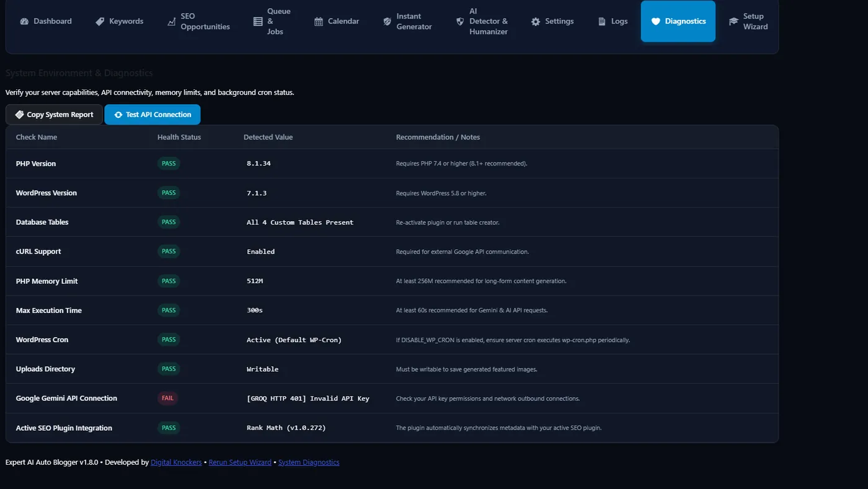Click the Diagnostics heart icon
Viewport: 868px width, 489px height.
(656, 22)
